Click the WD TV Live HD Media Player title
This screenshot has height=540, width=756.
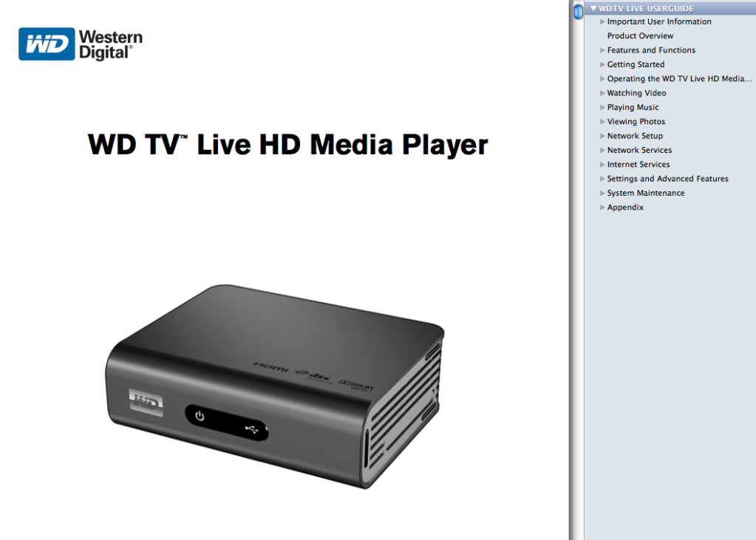tap(287, 145)
